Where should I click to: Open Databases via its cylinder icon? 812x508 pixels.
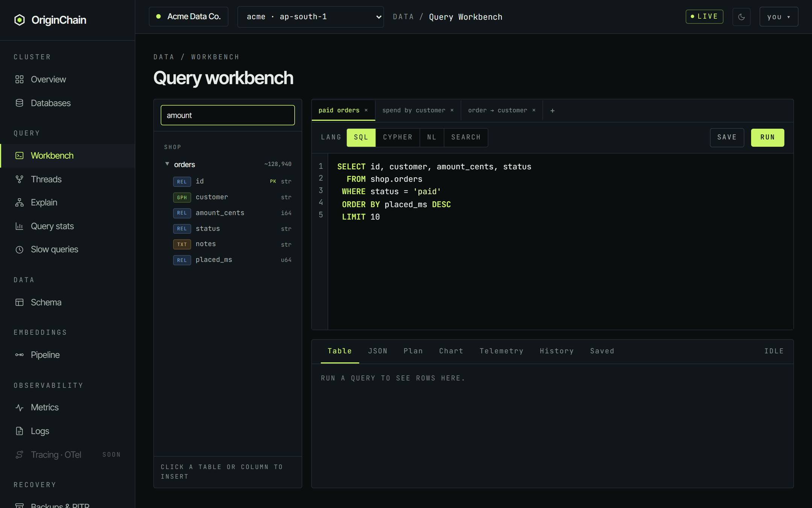(x=20, y=103)
